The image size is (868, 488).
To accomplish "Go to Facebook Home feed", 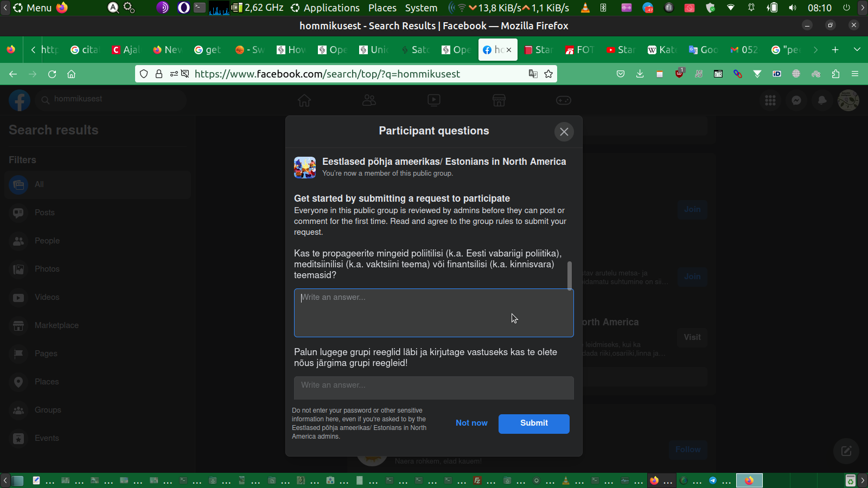I will 304,100.
